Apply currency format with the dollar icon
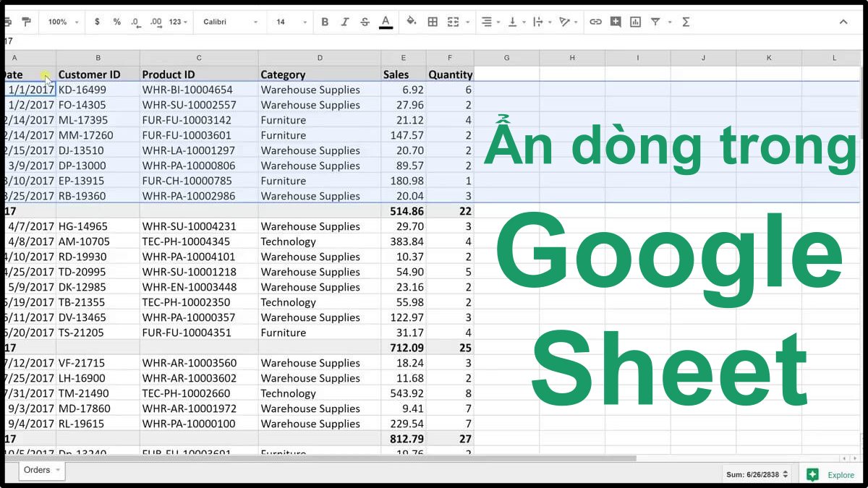The height and width of the screenshot is (488, 868). click(97, 22)
